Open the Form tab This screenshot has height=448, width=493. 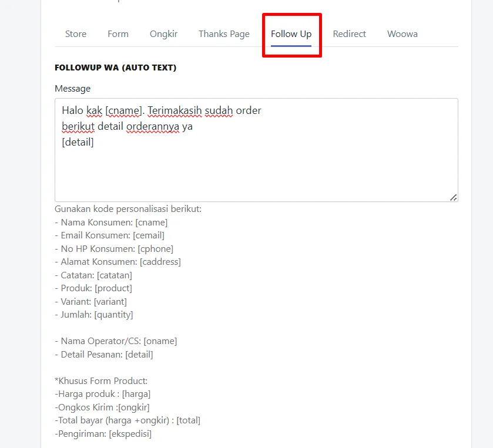point(118,34)
